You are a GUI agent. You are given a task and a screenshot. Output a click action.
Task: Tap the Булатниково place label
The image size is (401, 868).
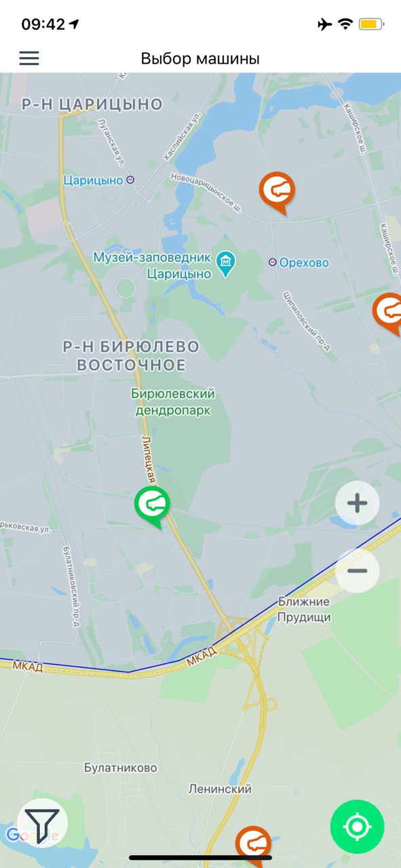coord(121,768)
